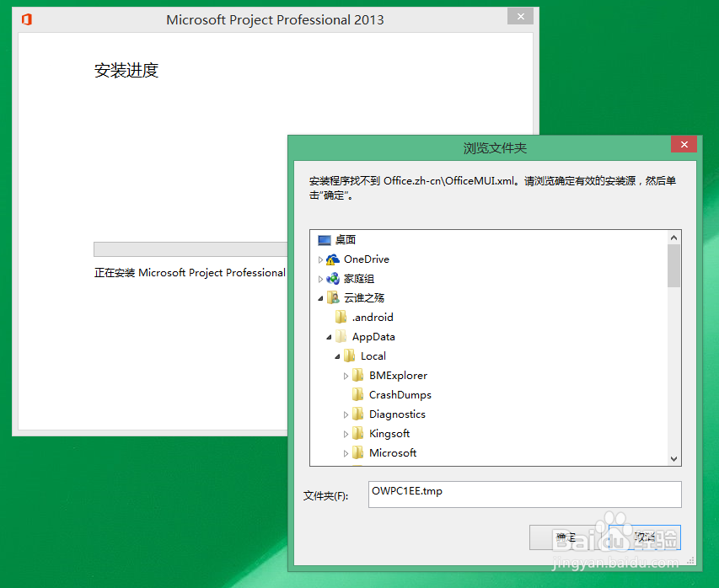
Task: Close the Microsoft Project Professional 2013 installer
Action: pos(520,17)
